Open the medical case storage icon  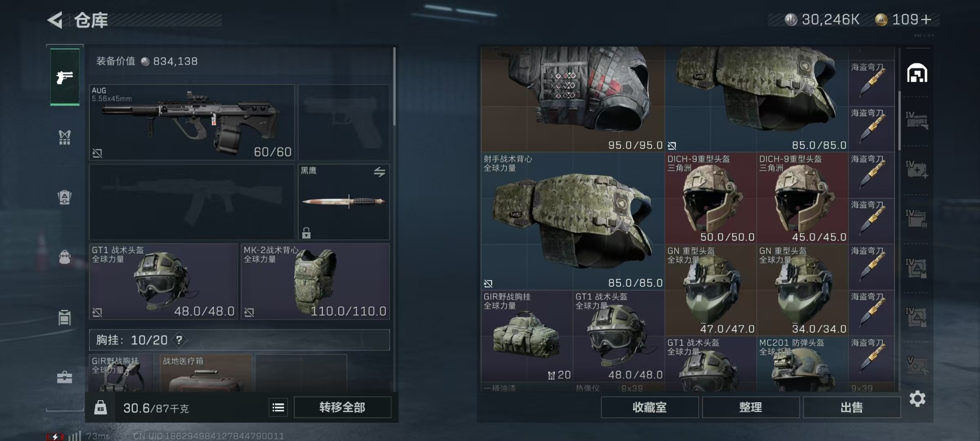(x=917, y=169)
